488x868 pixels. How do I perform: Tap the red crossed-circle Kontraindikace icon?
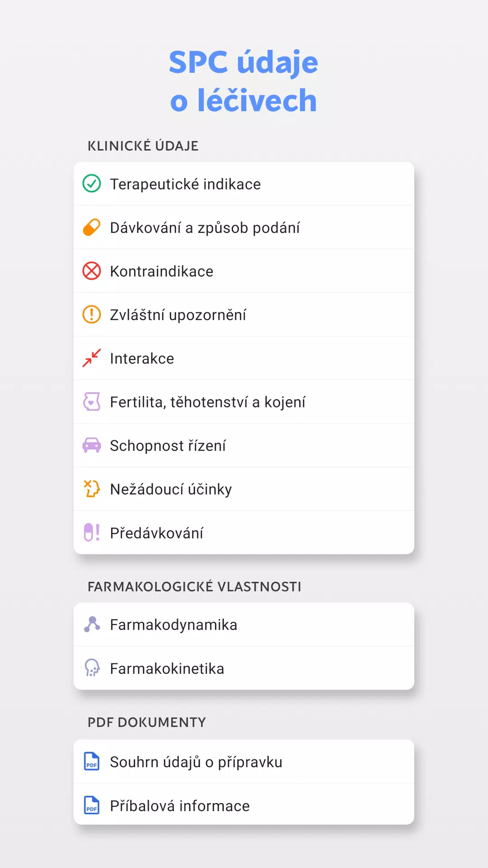(92, 271)
